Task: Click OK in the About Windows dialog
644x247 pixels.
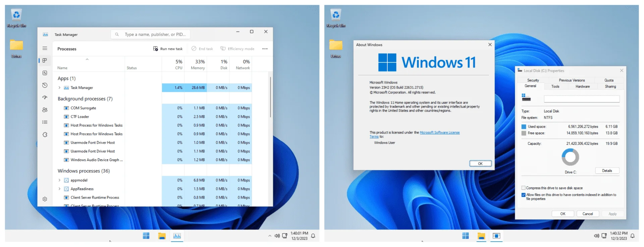Action: pyautogui.click(x=480, y=163)
